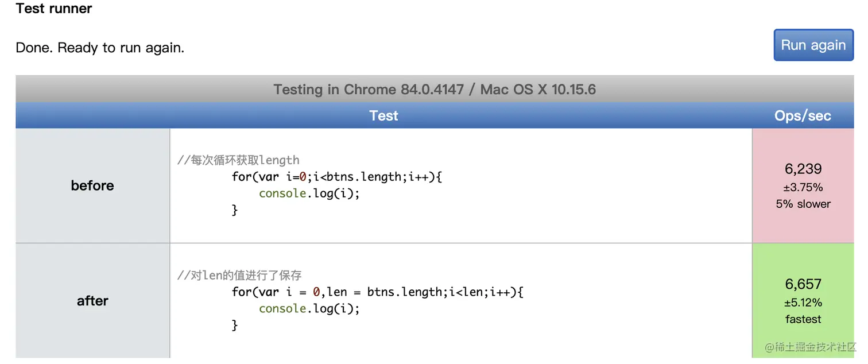The height and width of the screenshot is (364, 868).
Task: Click the 对len的值进行了保存 comment line
Action: coord(239,276)
